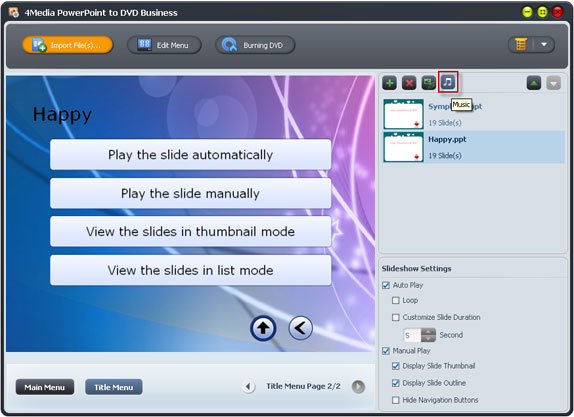Toggle the Manual Play checkbox

pos(386,351)
